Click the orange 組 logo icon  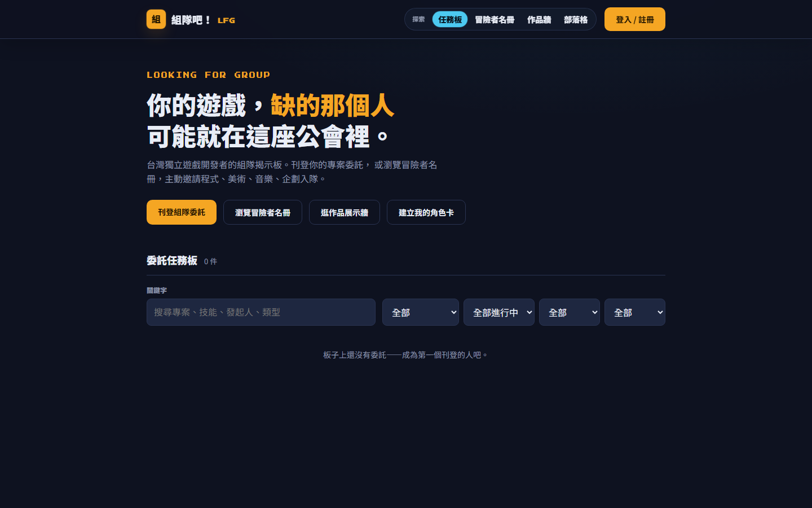click(156, 19)
